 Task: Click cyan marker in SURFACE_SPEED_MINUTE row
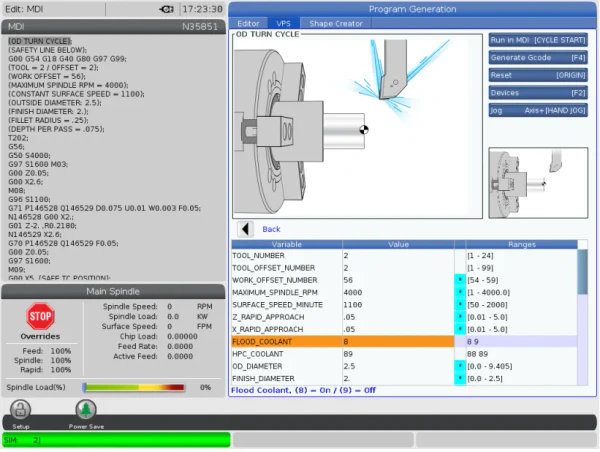click(x=460, y=305)
